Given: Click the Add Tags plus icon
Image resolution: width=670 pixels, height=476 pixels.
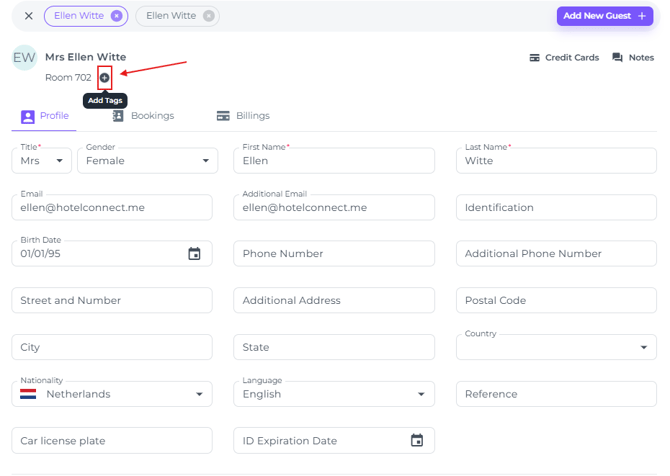Looking at the screenshot, I should pyautogui.click(x=104, y=78).
